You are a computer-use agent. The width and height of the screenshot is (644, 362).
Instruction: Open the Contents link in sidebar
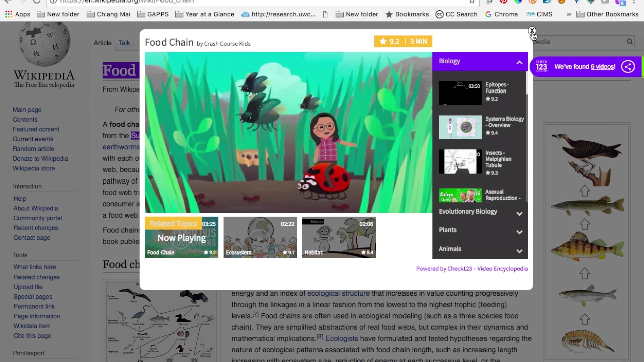[x=25, y=120]
